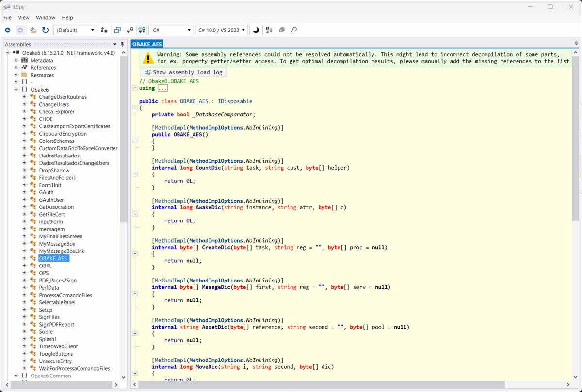This screenshot has width=582, height=392.
Task: Toggle dark theme with the moon icon
Action: [256, 30]
